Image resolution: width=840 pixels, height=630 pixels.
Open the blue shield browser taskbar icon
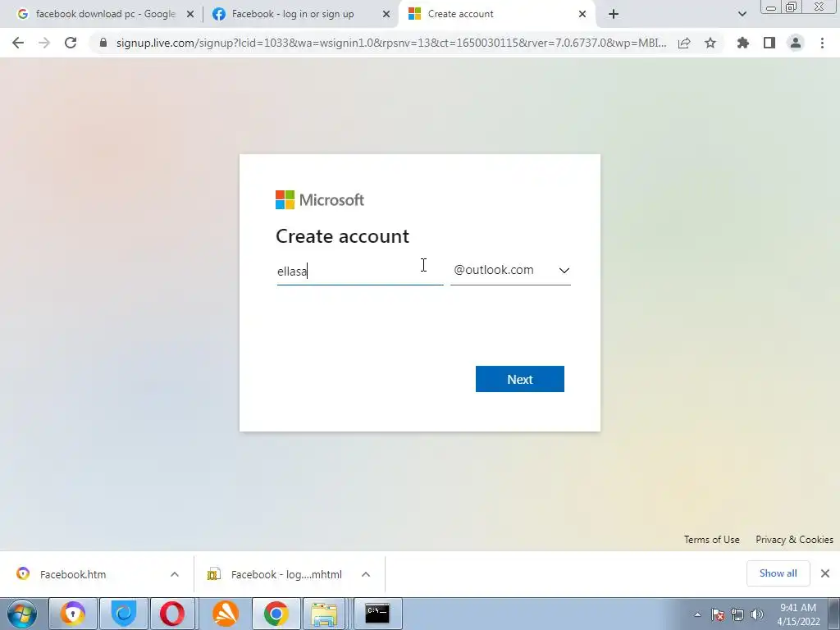[x=125, y=614]
